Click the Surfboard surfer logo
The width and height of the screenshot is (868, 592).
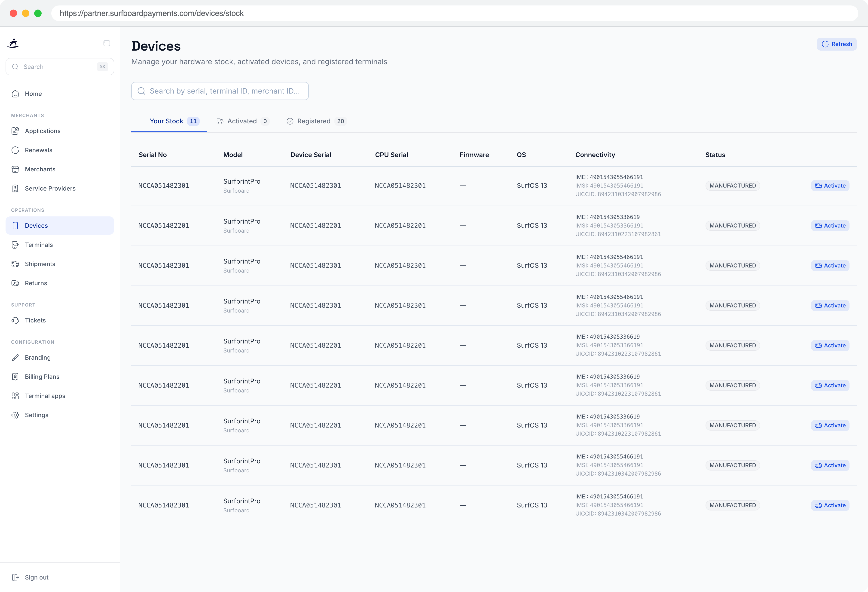point(13,43)
